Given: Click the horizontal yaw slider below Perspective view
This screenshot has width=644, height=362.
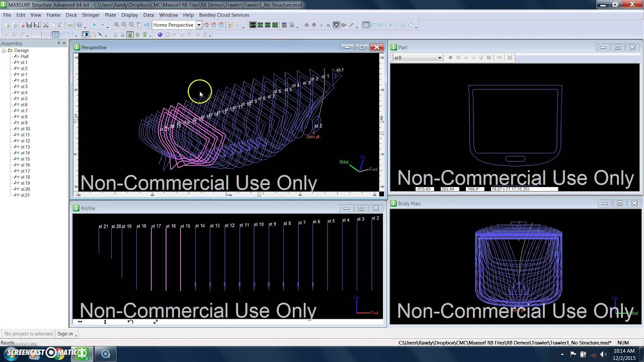Looking at the screenshot, I should point(259,195).
